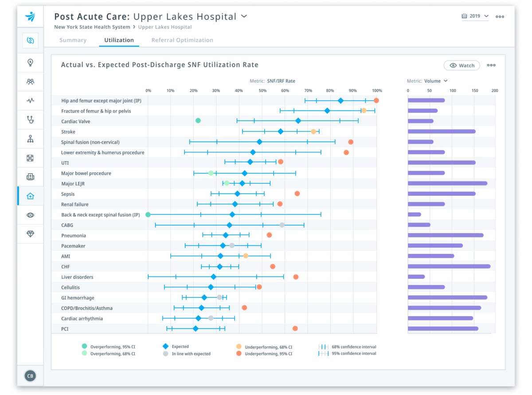Select the pulse activity icon in sidebar
The height and width of the screenshot is (395, 532).
tap(30, 100)
